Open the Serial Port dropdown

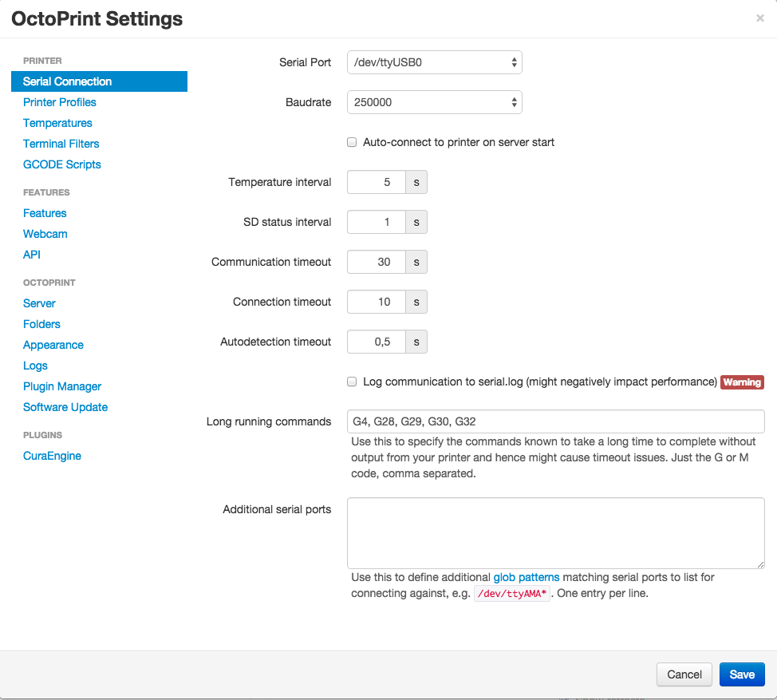435,61
